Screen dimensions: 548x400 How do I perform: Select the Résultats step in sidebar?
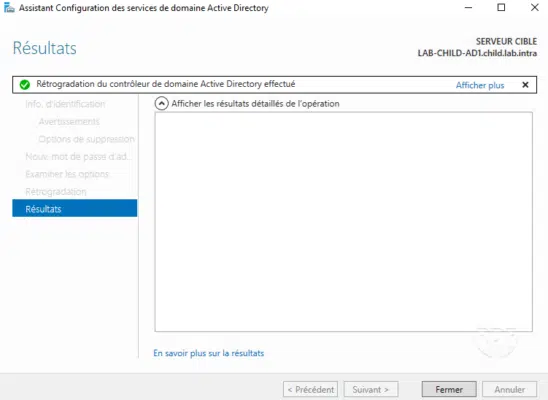(75, 209)
